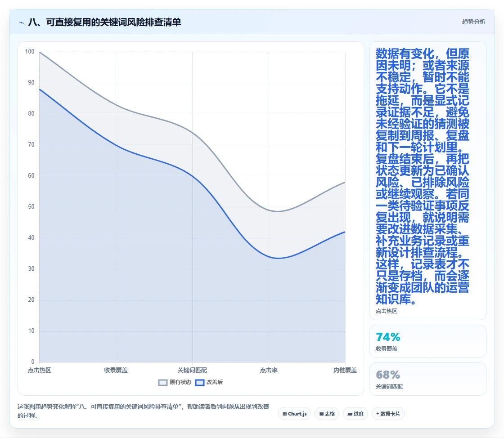Click the 68% percentage value
The image size is (504, 438).
388,375
